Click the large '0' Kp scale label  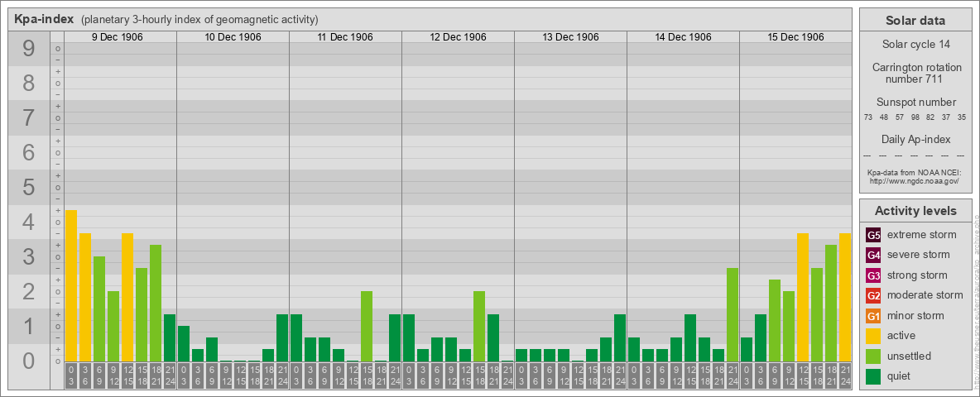28,361
